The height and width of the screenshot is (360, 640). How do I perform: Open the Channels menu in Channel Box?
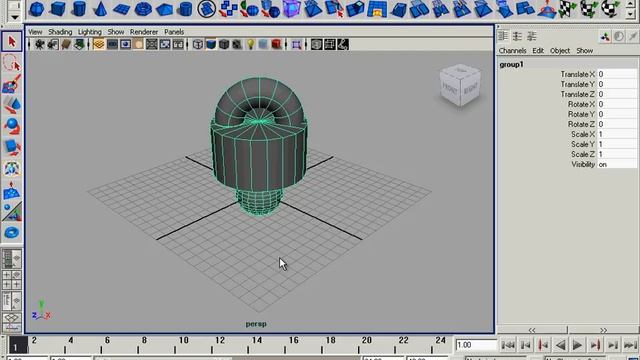[x=512, y=51]
